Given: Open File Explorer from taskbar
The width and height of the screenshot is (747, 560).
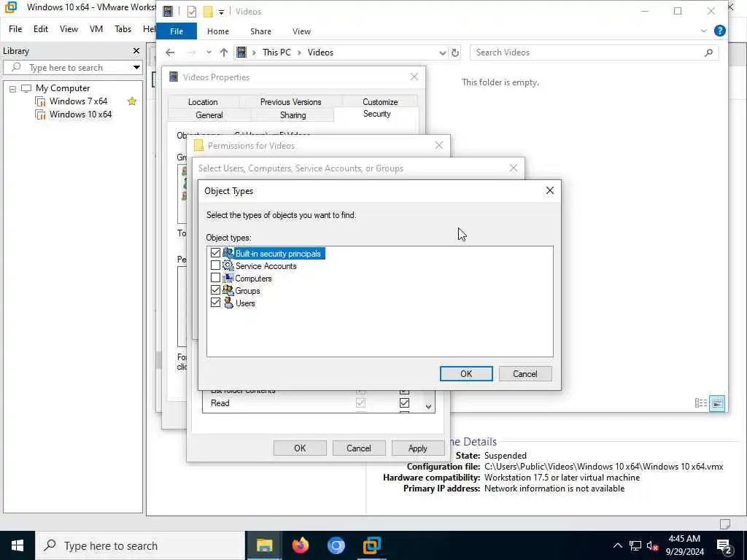Looking at the screenshot, I should point(264,545).
